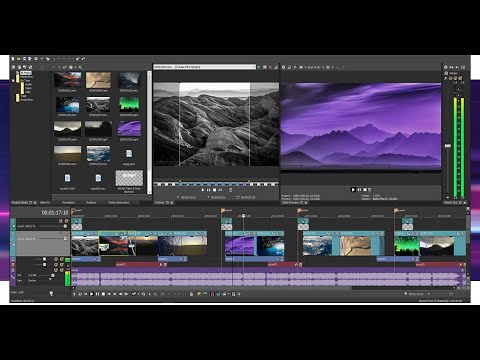Stop playback in the Trimmer window

click(x=214, y=190)
